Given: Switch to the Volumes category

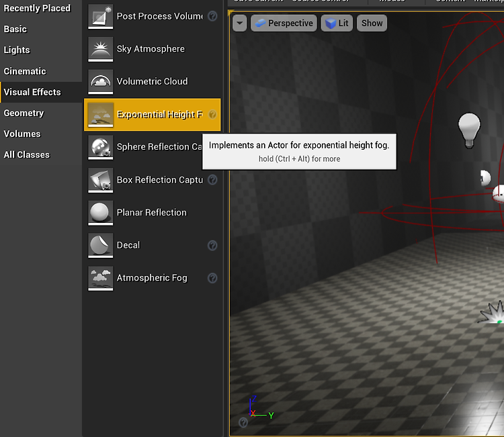Looking at the screenshot, I should 22,134.
